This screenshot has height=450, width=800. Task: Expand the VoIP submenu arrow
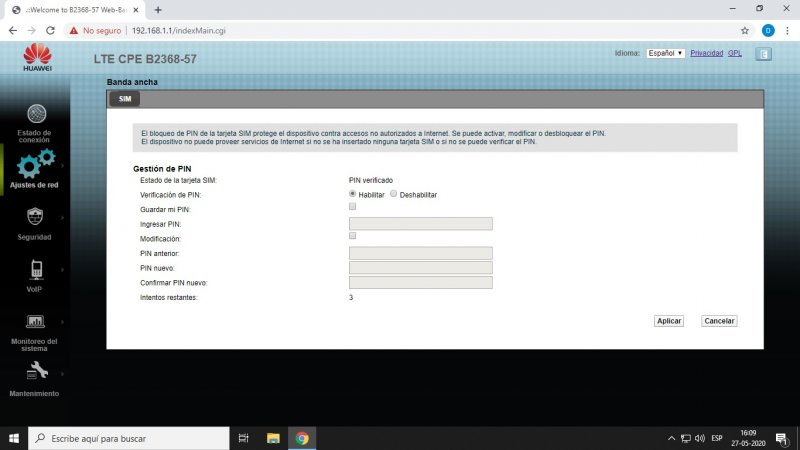click(62, 269)
